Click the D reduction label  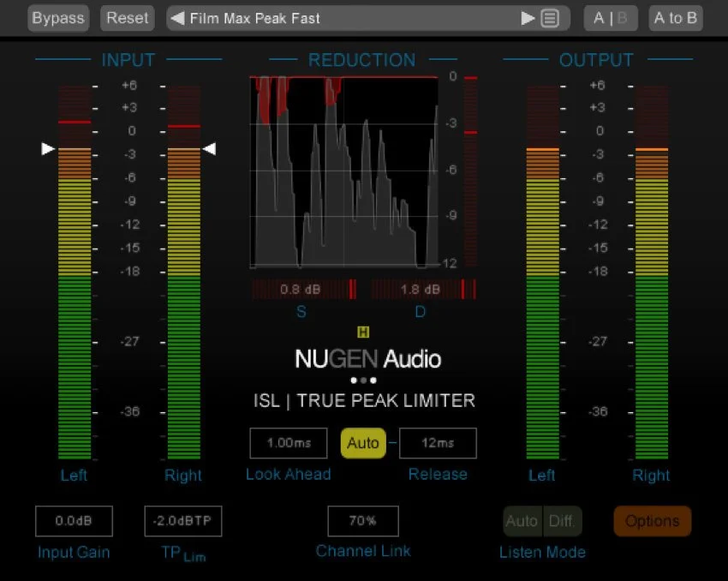pos(421,312)
